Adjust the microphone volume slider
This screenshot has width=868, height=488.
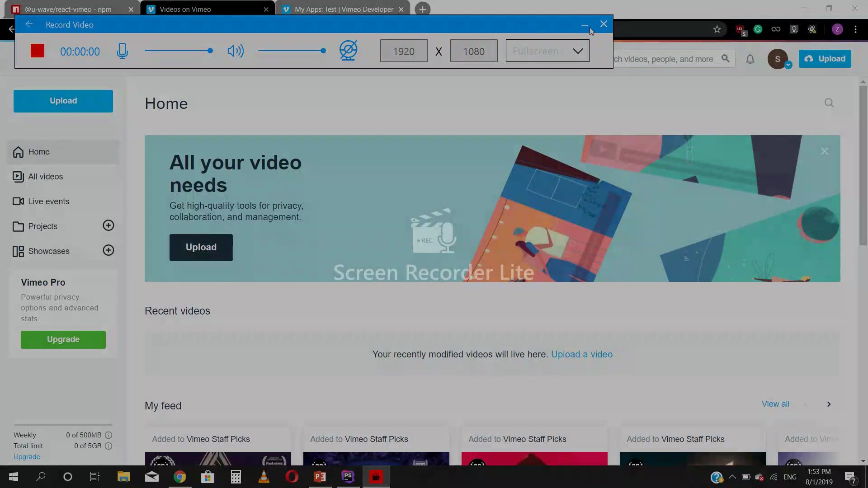click(179, 51)
